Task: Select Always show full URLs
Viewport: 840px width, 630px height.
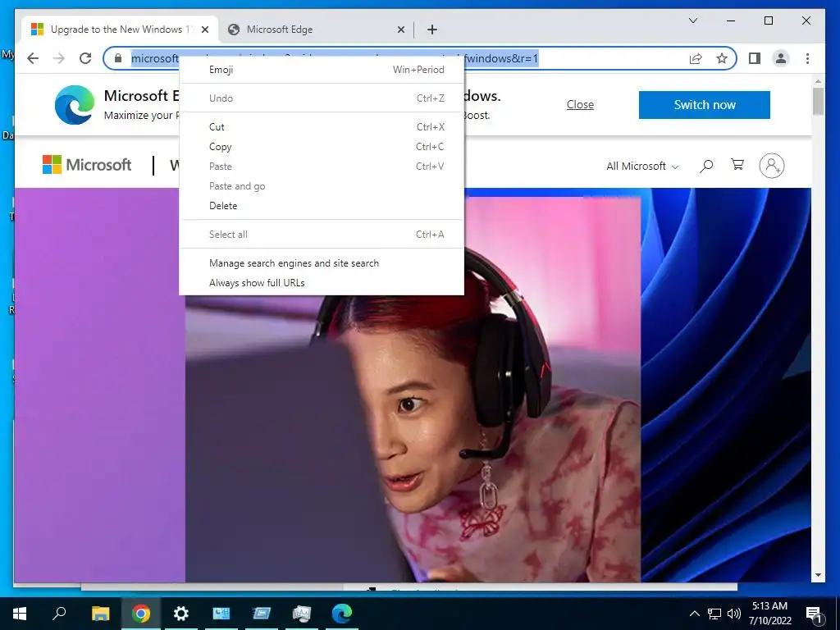Action: click(x=322, y=283)
